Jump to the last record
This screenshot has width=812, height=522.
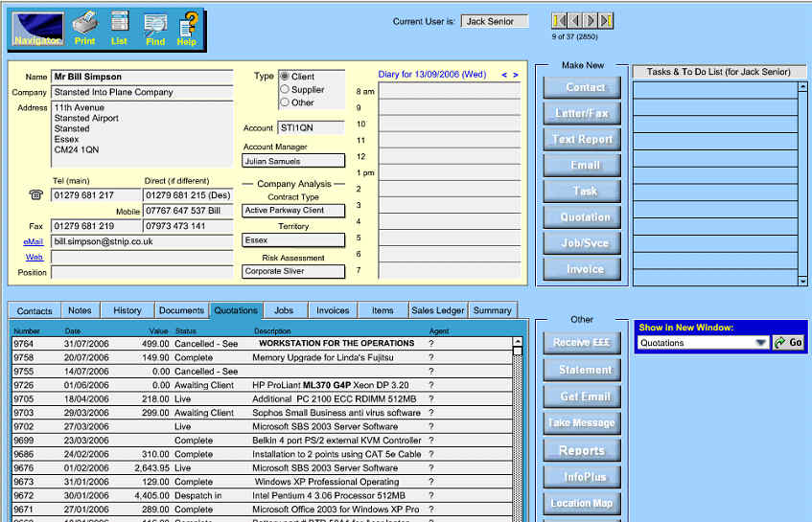[607, 21]
